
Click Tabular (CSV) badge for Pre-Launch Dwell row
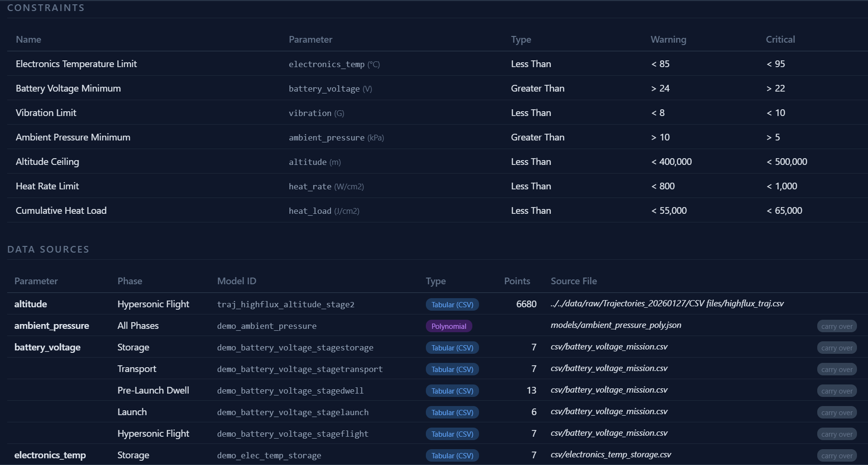[x=452, y=391]
